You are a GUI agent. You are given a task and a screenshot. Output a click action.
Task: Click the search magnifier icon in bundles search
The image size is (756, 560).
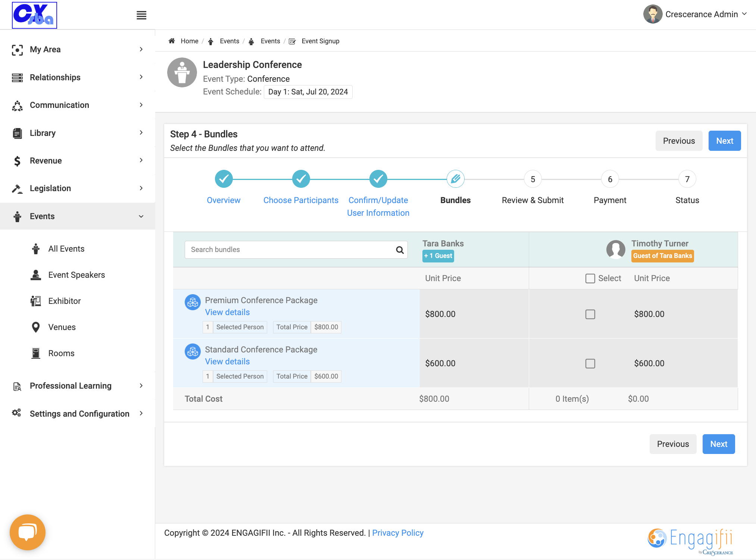point(400,250)
